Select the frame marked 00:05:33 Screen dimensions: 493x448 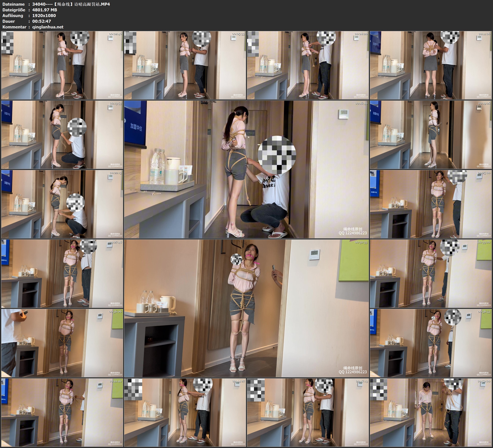click(185, 65)
